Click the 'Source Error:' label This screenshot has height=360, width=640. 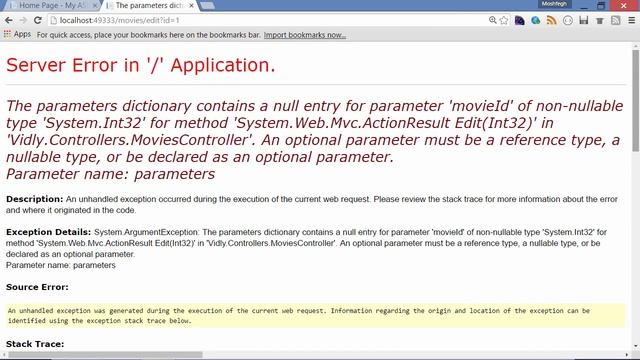pyautogui.click(x=37, y=287)
